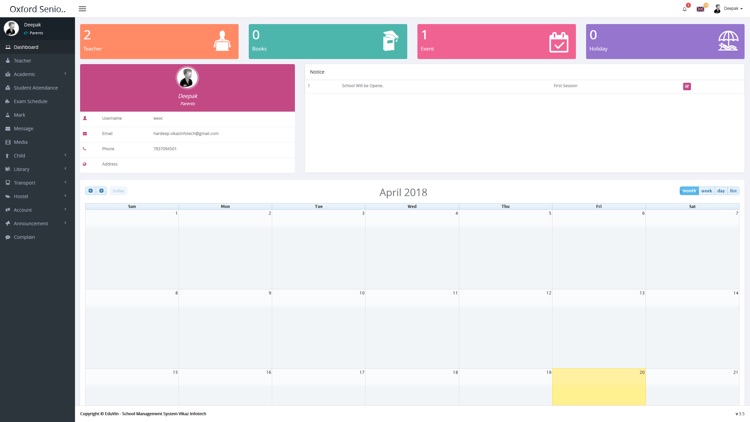This screenshot has width=750, height=422.
Task: Click the April 2018 calendar title
Action: click(x=403, y=192)
